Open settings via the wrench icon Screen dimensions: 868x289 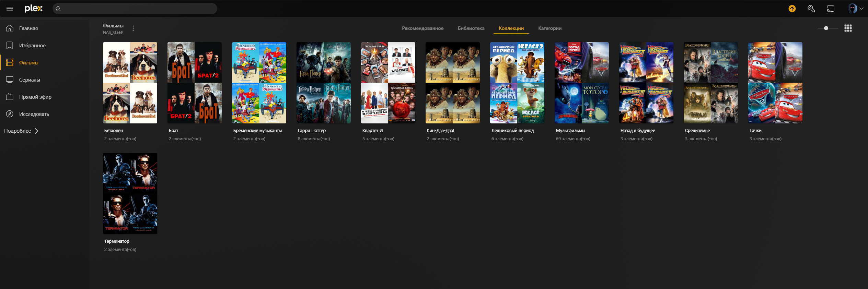pos(811,9)
